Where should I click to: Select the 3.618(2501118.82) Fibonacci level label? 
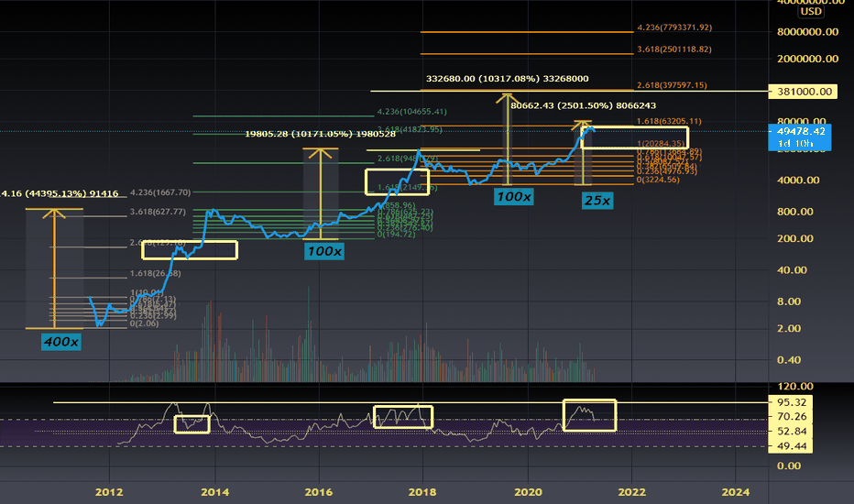pos(674,49)
